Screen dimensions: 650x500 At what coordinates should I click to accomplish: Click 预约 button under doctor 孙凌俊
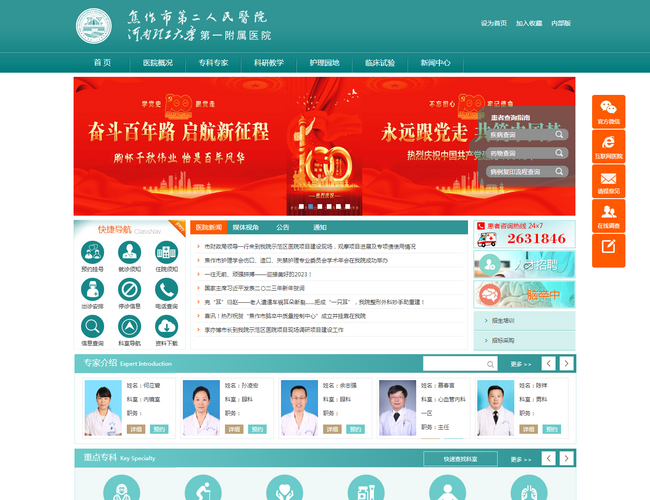coord(257,428)
